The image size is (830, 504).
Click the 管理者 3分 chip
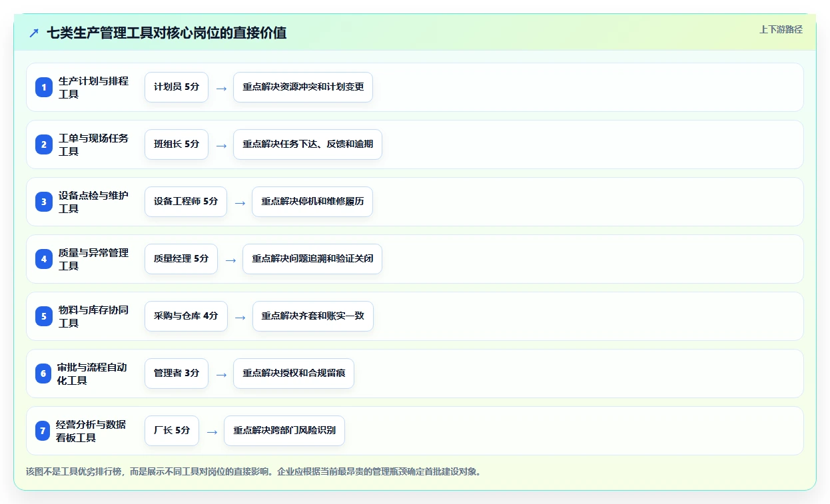click(177, 374)
